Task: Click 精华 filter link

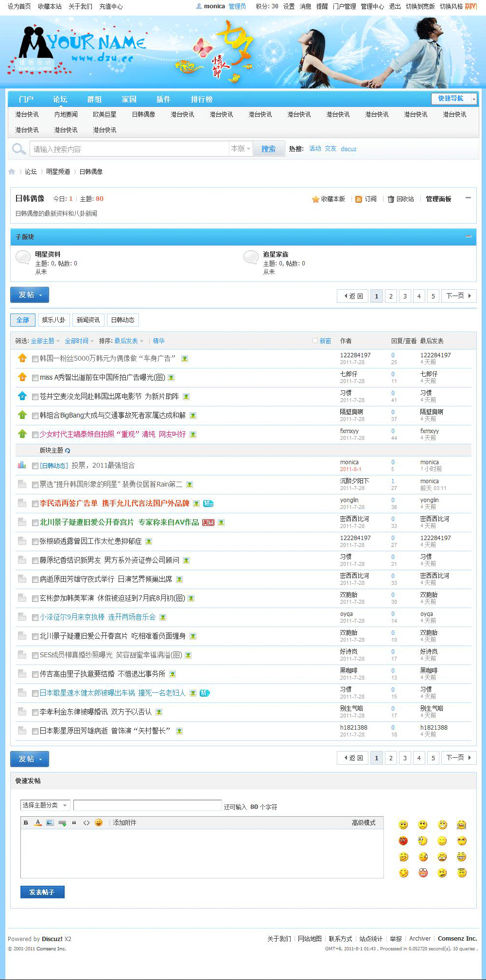Action: click(x=158, y=341)
